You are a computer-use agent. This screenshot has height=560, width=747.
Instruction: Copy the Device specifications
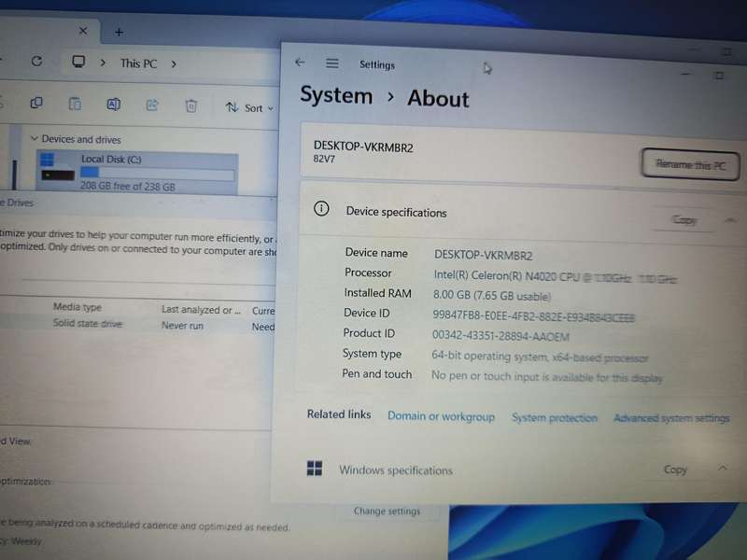tap(684, 220)
